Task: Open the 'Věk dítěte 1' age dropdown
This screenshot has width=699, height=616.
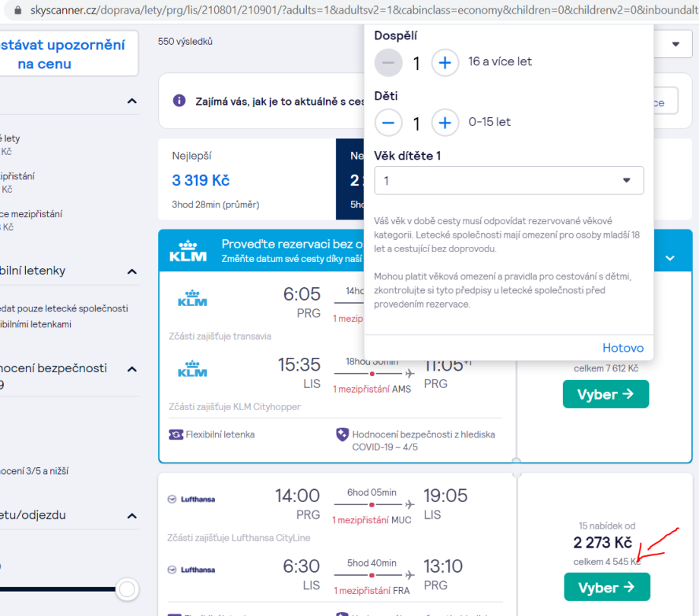Action: 508,181
